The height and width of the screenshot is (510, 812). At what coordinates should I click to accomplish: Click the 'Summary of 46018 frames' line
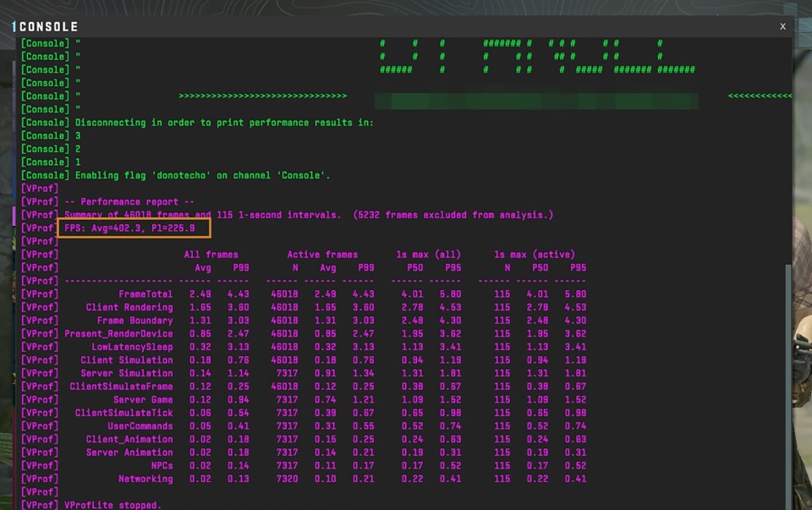pos(309,215)
